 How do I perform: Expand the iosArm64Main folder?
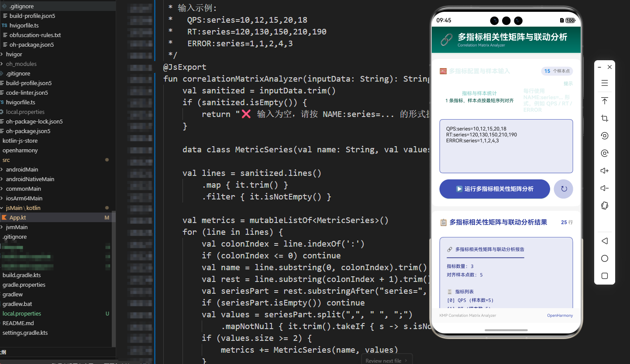[x=24, y=198]
